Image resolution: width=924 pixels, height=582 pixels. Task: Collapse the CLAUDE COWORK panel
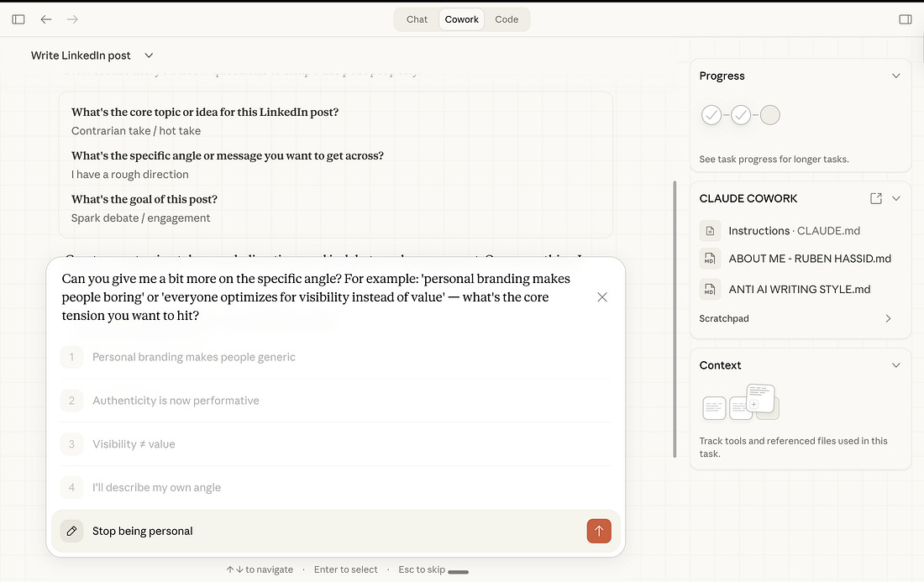point(895,198)
